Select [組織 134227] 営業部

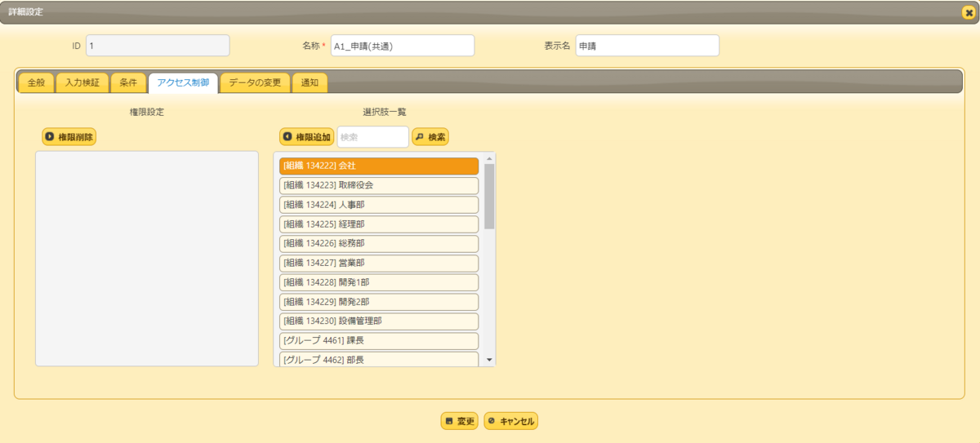pyautogui.click(x=379, y=263)
